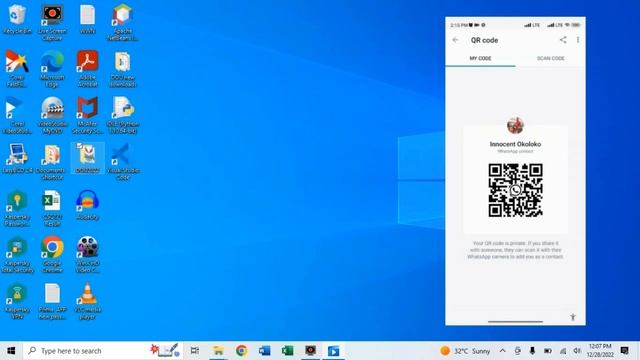Open the QR code three-dot menu
Image resolution: width=640 pixels, height=360 pixels.
click(x=578, y=40)
